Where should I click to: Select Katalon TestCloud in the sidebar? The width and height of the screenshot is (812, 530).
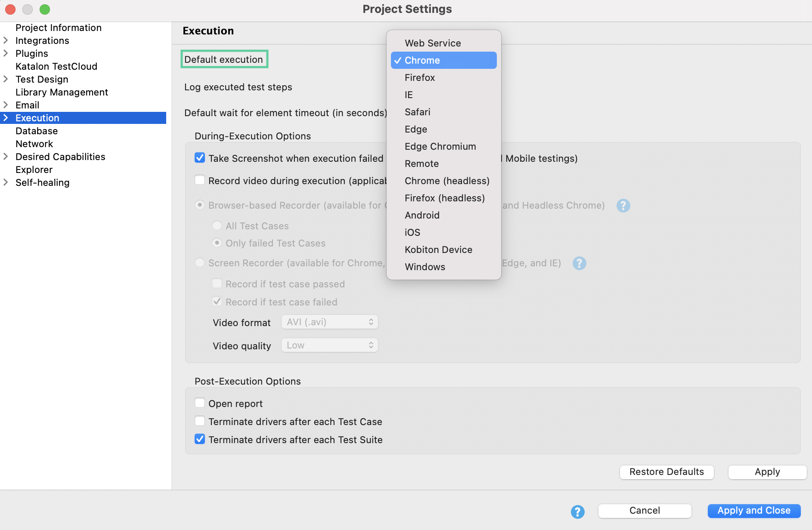[x=56, y=66]
